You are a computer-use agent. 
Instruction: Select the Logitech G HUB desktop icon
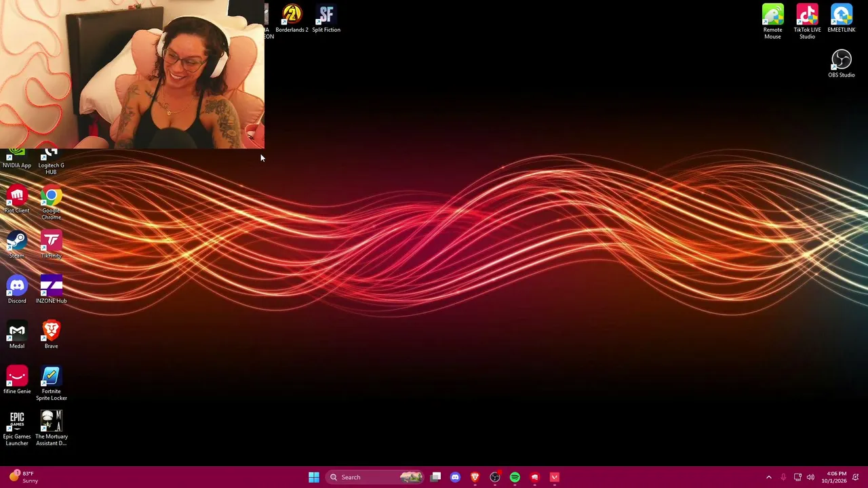51,163
